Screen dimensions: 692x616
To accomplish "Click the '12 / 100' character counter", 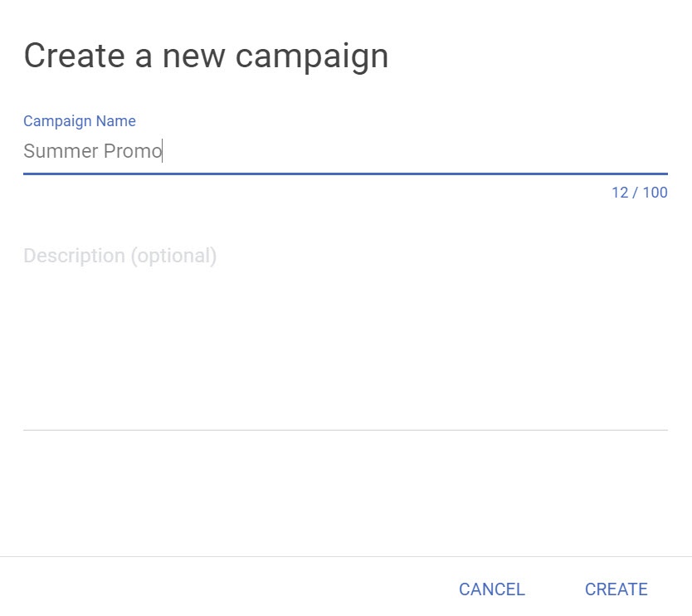I will click(x=639, y=193).
